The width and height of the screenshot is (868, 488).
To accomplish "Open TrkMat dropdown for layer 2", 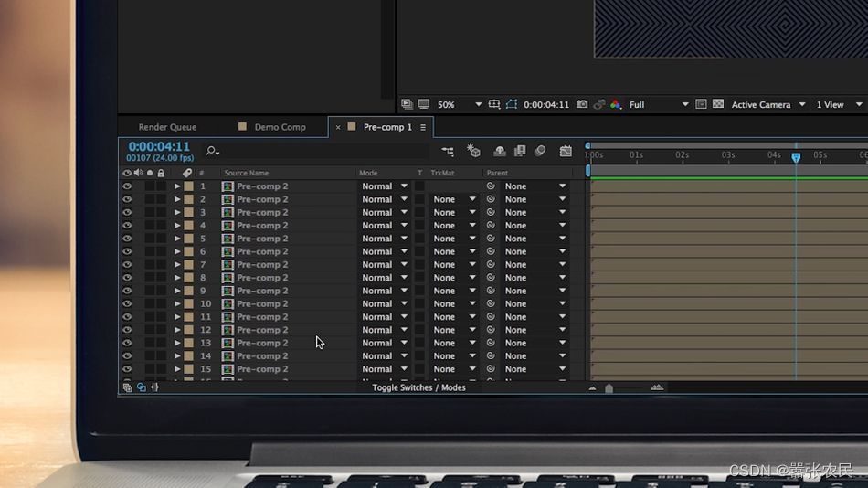I will click(x=454, y=199).
